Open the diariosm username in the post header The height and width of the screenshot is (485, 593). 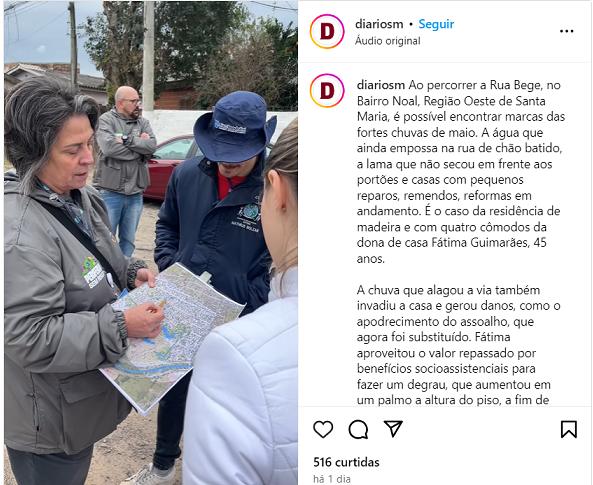(379, 24)
